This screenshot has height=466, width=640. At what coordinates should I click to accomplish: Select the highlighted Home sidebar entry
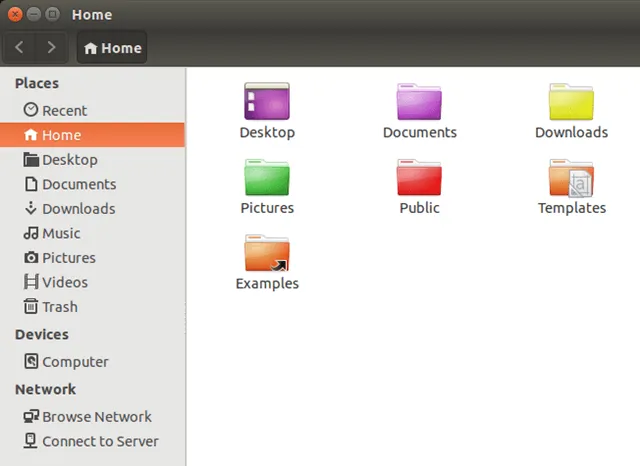tap(92, 135)
